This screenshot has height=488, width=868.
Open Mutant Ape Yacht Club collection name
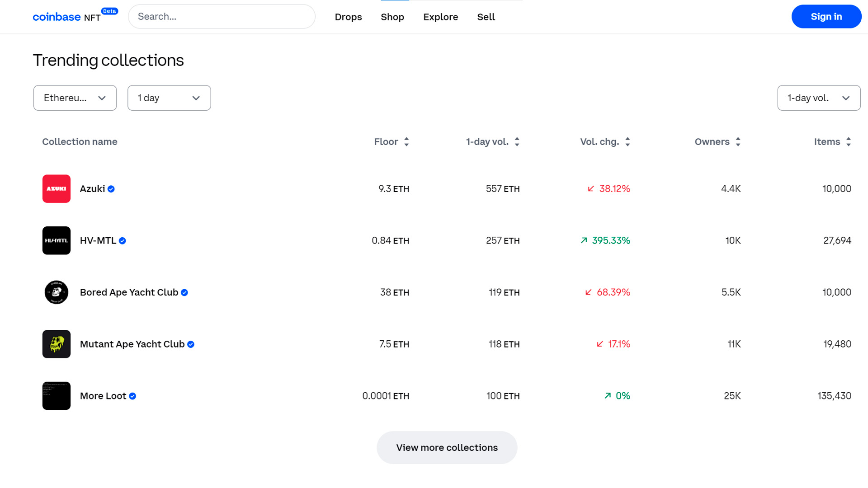coord(132,344)
